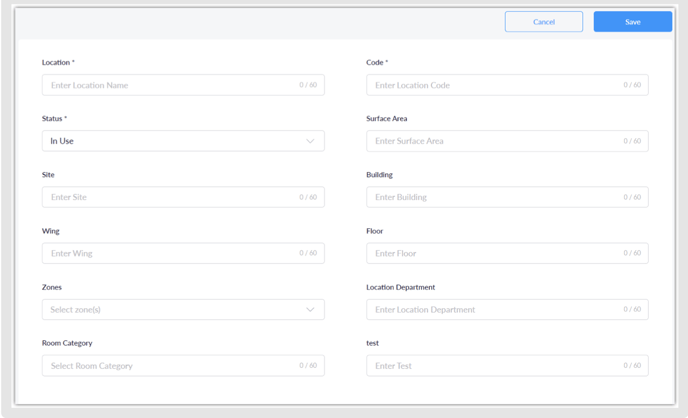
Task: Open the Status dropdown showing In Use
Action: coord(183,141)
